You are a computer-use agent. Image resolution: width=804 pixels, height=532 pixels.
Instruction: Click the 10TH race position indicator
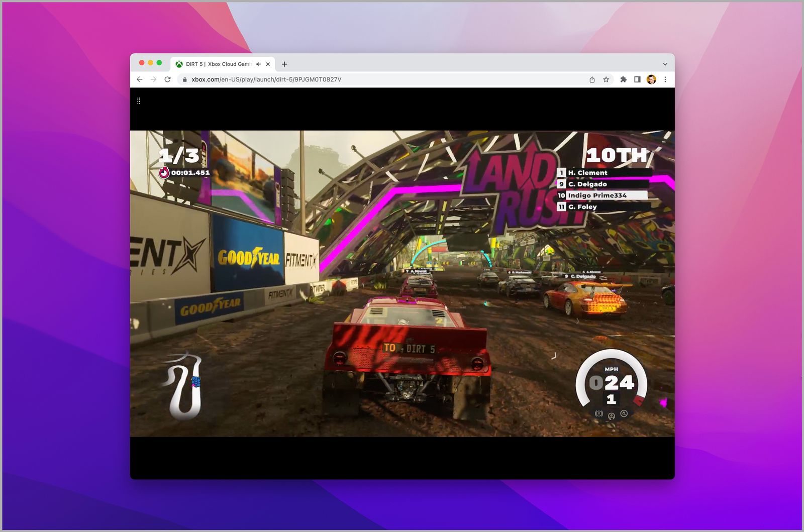point(617,155)
